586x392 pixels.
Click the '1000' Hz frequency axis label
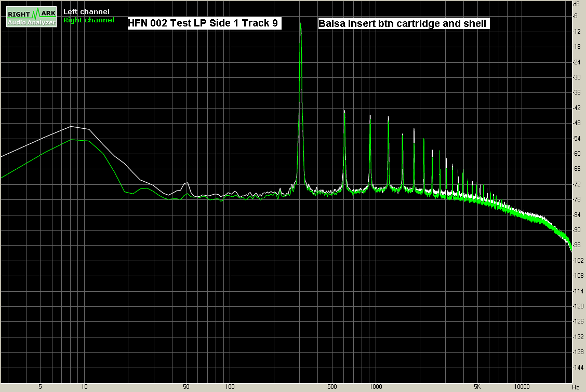pos(376,387)
